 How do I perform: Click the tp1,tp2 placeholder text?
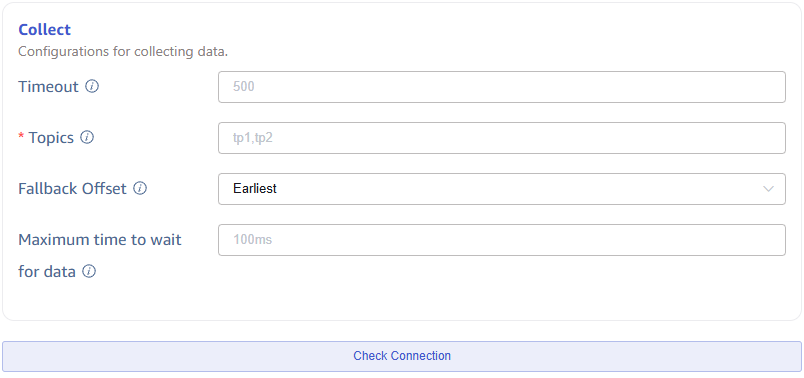point(252,137)
